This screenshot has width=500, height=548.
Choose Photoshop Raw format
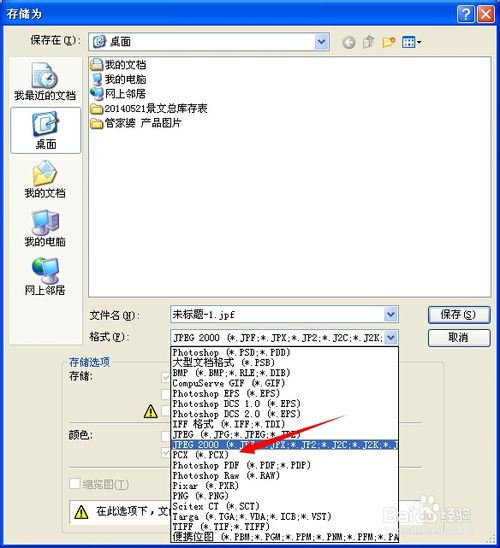click(x=284, y=475)
